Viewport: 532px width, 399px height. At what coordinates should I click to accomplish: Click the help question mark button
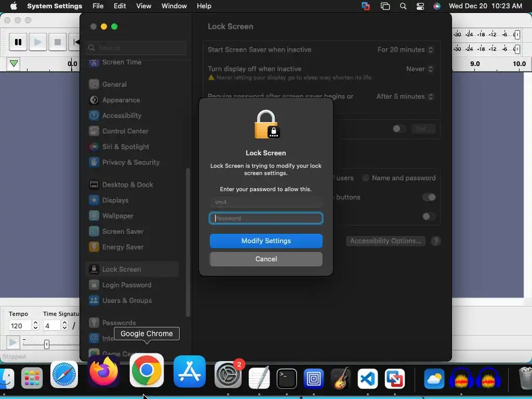point(436,241)
